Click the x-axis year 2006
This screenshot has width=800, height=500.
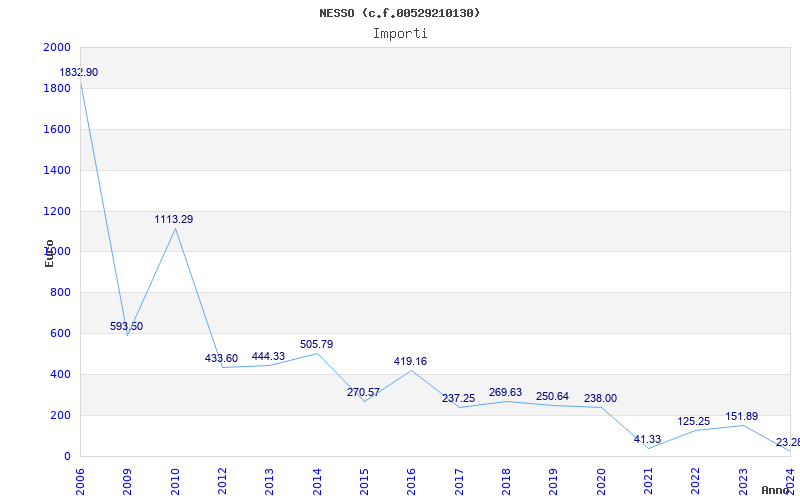click(80, 482)
